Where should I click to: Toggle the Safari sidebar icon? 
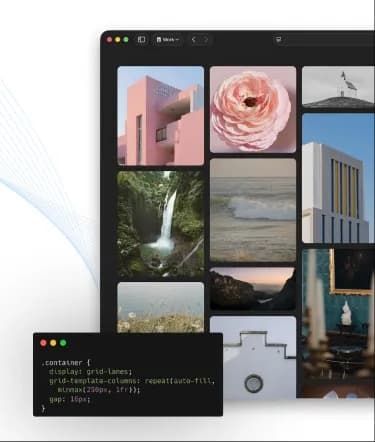point(141,40)
